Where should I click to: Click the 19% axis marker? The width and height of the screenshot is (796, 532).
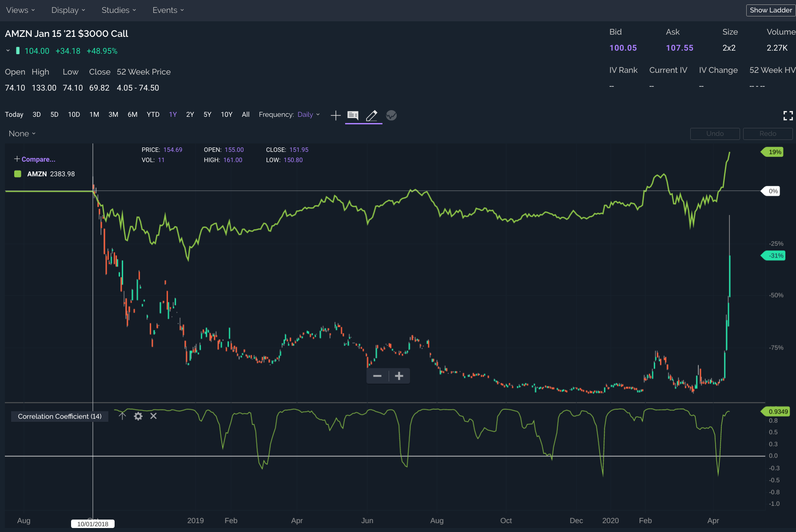[x=773, y=152]
